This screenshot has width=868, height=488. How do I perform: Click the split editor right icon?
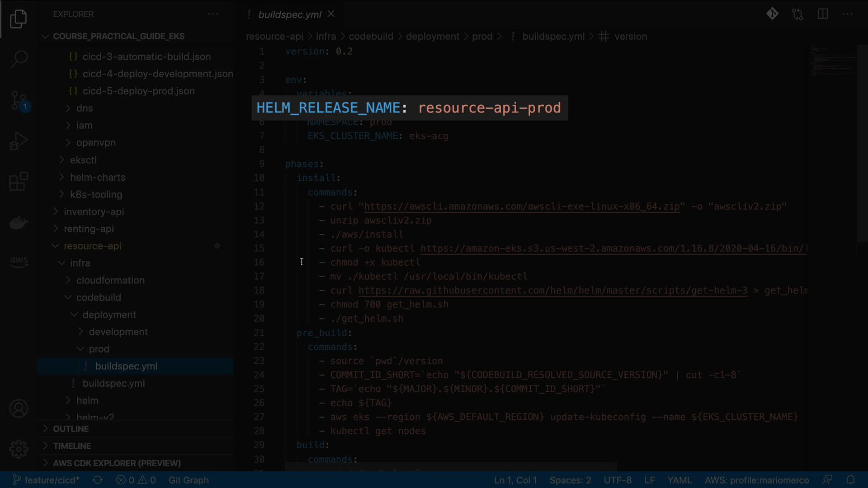[823, 14]
